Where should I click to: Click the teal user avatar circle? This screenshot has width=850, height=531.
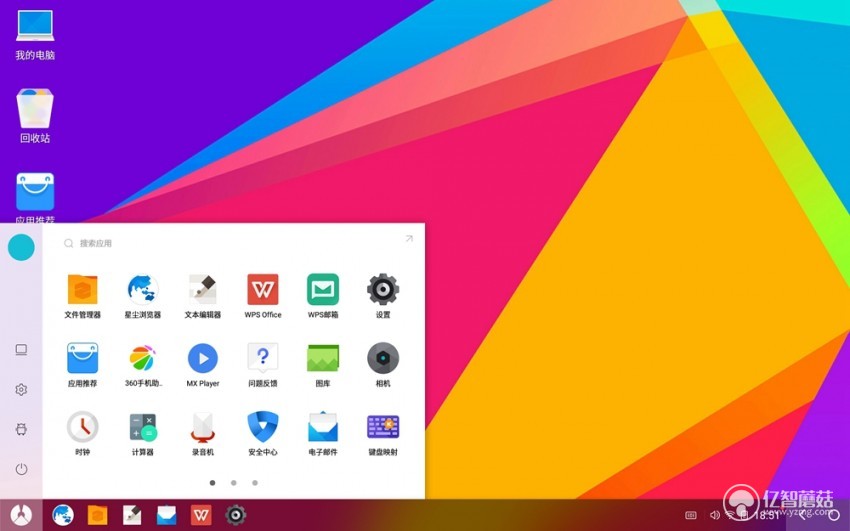tap(21, 247)
